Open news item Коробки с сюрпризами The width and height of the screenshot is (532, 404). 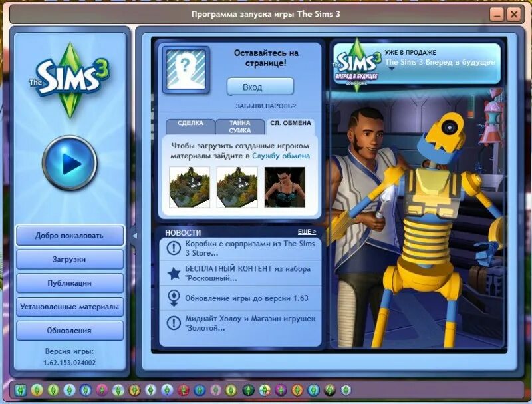click(240, 248)
